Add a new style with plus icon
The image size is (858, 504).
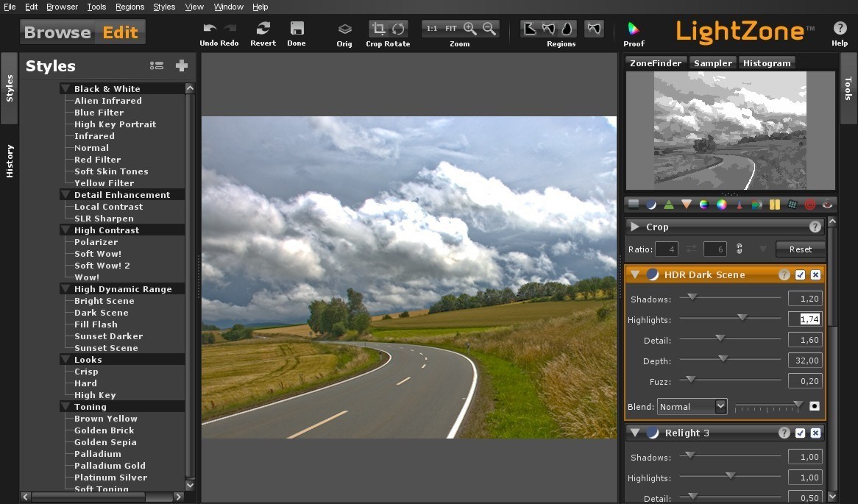point(181,65)
